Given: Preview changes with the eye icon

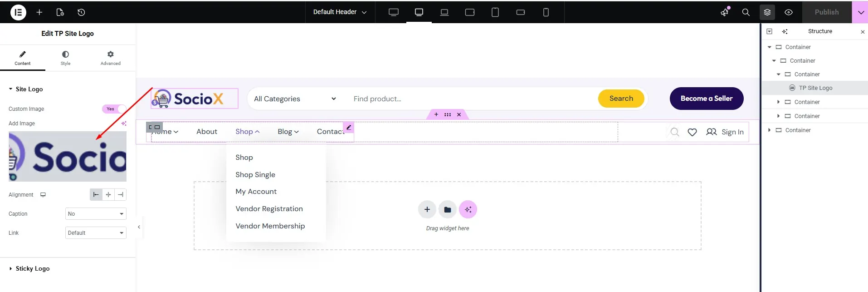Looking at the screenshot, I should click(789, 12).
